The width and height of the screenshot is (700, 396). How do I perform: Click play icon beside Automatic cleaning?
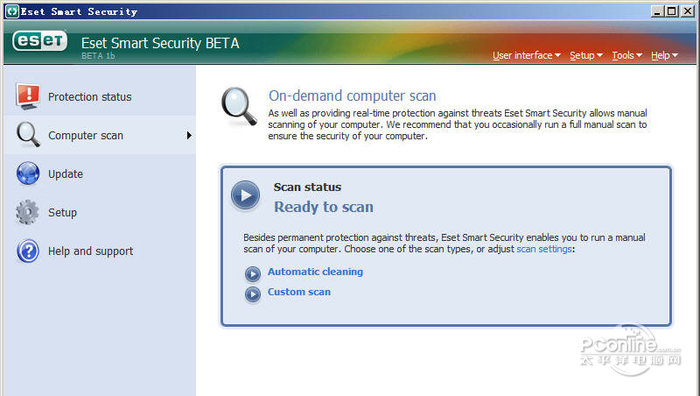tap(253, 273)
